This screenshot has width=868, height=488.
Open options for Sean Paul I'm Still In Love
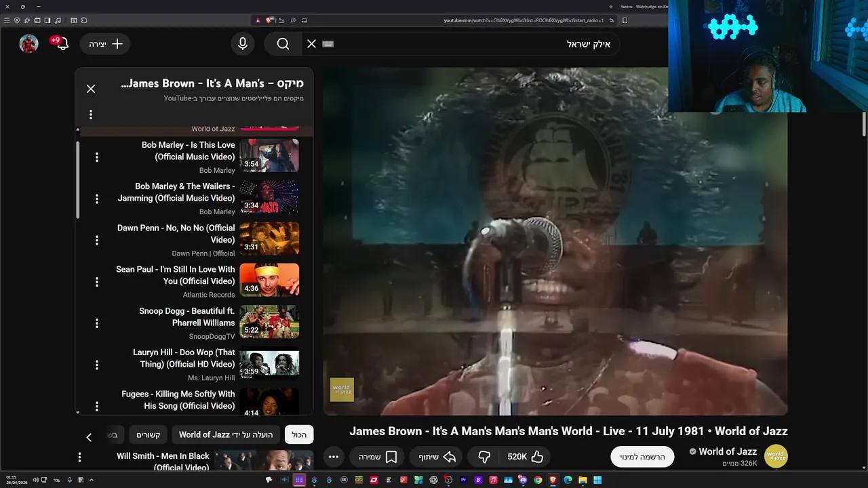[x=97, y=281]
